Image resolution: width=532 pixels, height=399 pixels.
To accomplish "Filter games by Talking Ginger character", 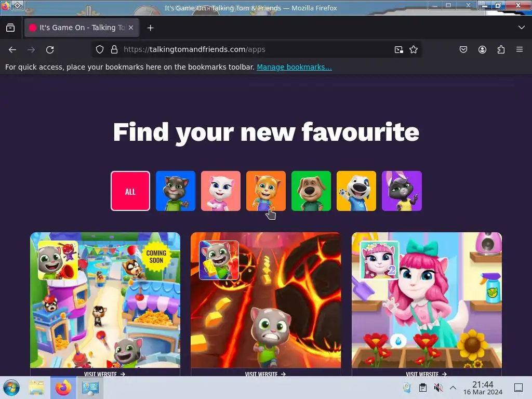I will pos(266,191).
